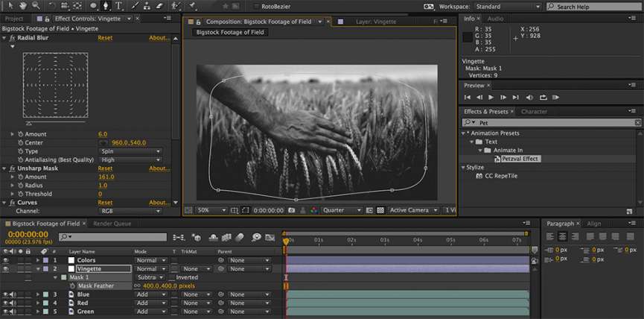Select the Type tool
This screenshot has height=319, width=644.
coord(119,6)
